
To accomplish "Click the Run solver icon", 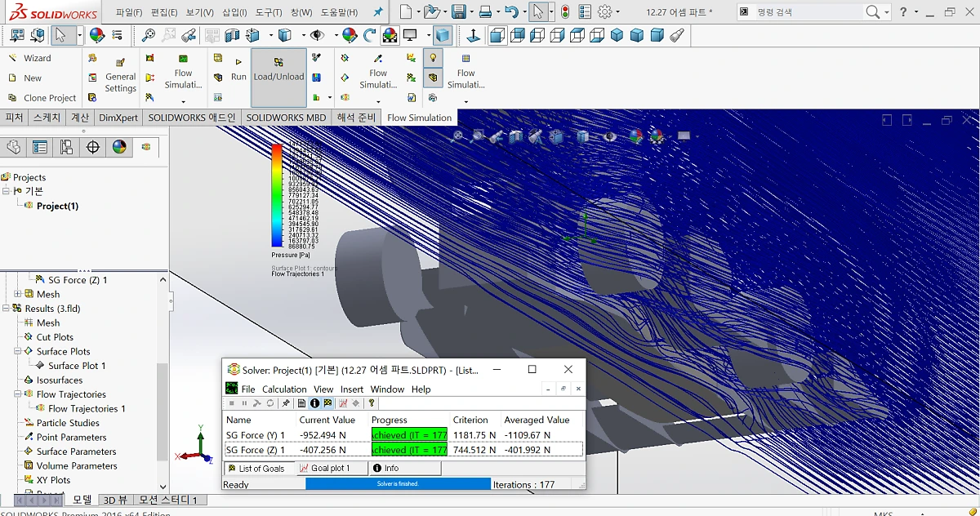I will [x=238, y=61].
